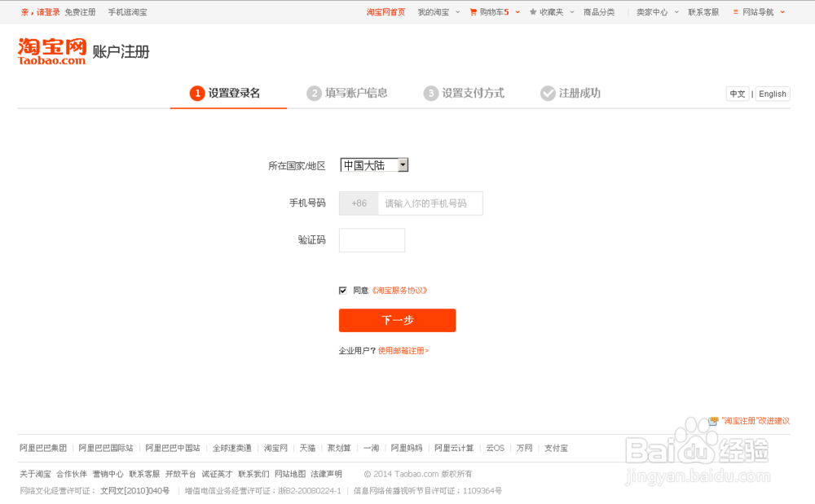Click the 淘宝注册改进建议 megaphone icon

click(714, 421)
